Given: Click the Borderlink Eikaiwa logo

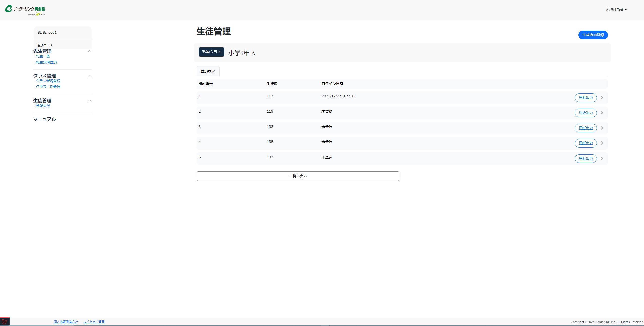Looking at the screenshot, I should (25, 10).
